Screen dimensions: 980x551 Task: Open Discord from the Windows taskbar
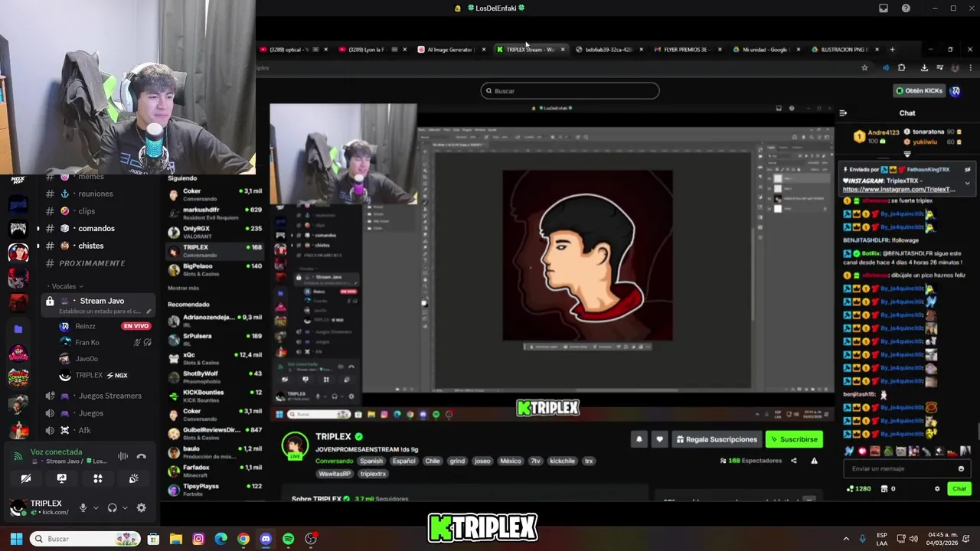pos(266,539)
